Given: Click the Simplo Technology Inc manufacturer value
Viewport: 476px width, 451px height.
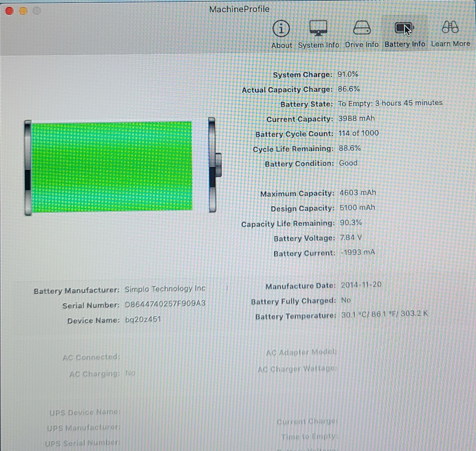Looking at the screenshot, I should click(x=165, y=289).
